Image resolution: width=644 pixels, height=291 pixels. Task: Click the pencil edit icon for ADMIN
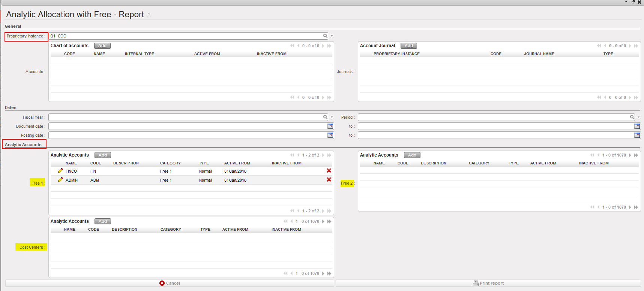click(x=60, y=180)
